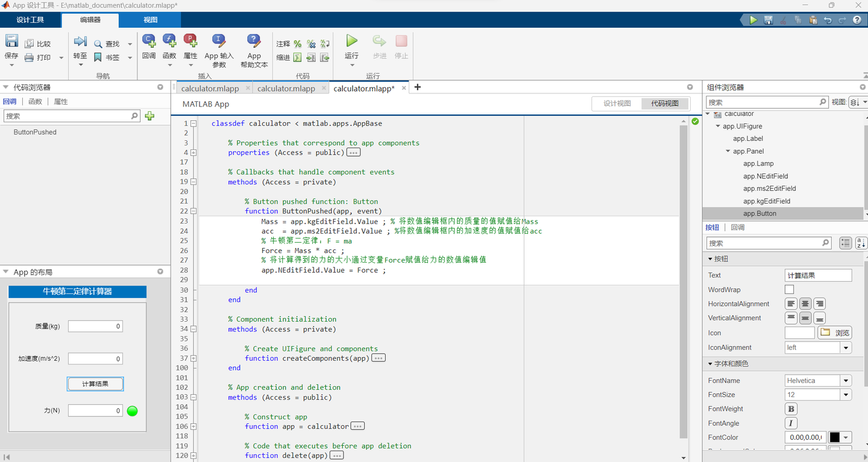Collapse the app.Panel tree node
This screenshot has height=462, width=868.
pos(728,151)
